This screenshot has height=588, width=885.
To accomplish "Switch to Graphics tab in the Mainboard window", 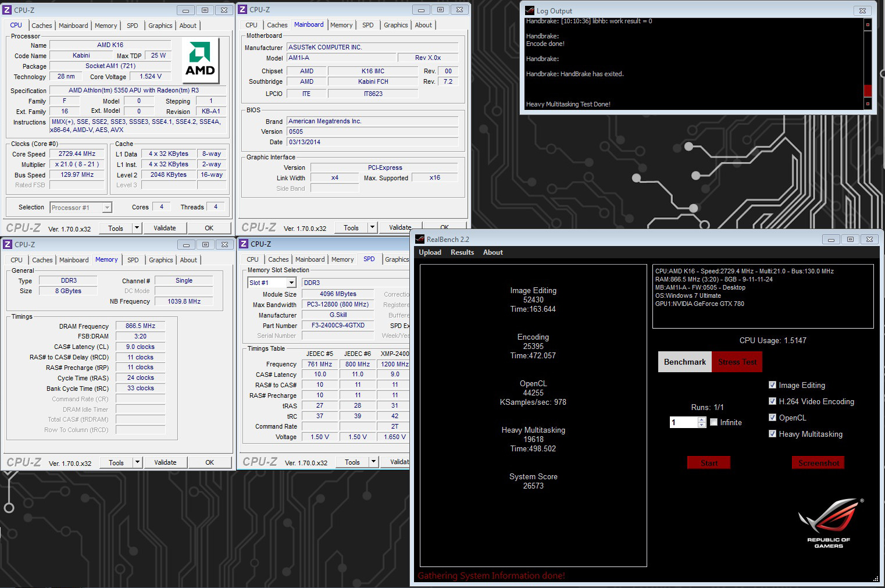I will tap(396, 25).
